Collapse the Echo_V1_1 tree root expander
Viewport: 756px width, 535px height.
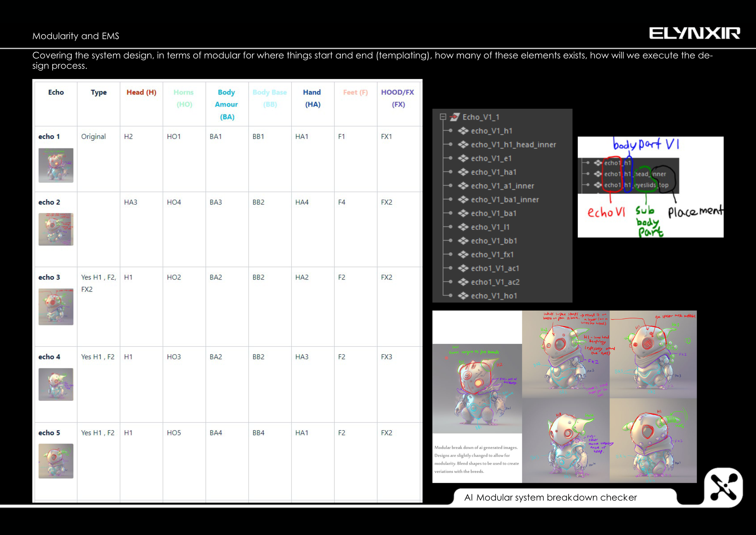click(x=443, y=117)
